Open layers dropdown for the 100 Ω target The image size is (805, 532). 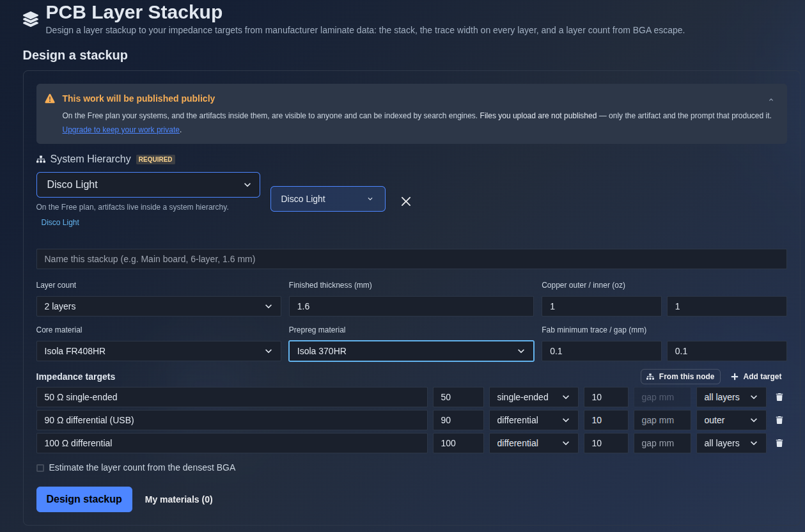click(x=731, y=443)
